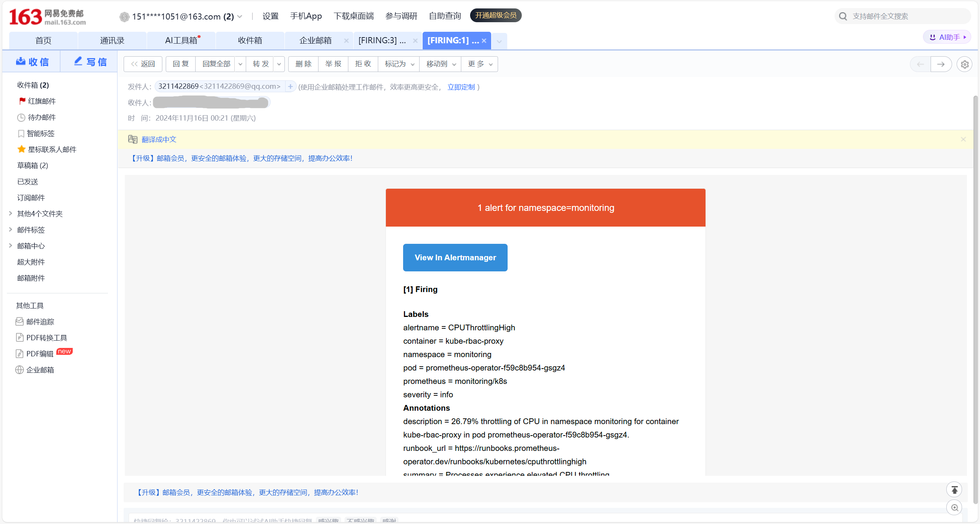Add sender to contacts plus icon
The width and height of the screenshot is (980, 524).
[291, 87]
